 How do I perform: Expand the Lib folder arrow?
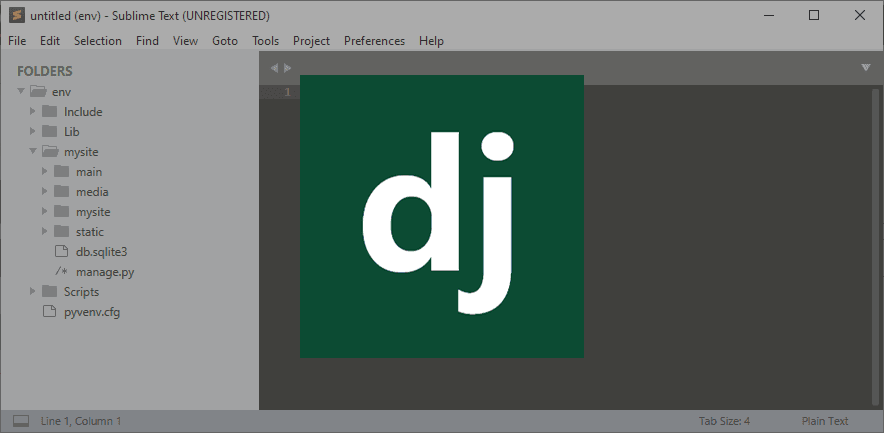[x=33, y=131]
